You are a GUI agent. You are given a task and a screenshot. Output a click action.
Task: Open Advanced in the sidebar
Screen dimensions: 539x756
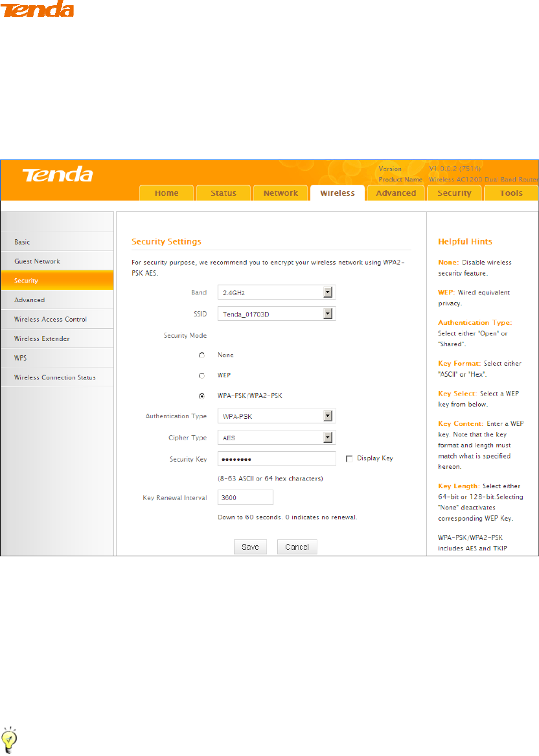tap(57, 300)
